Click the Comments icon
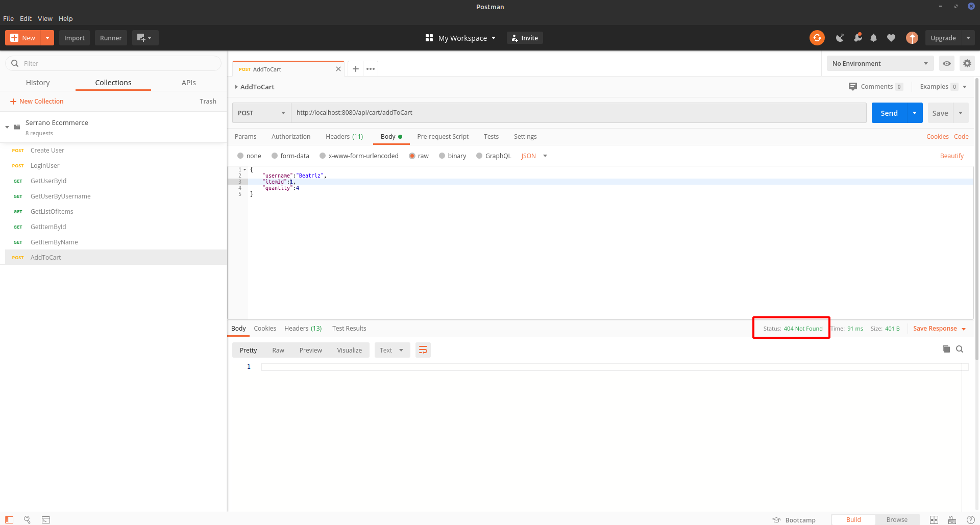Viewport: 980px width, 525px height. click(x=853, y=87)
